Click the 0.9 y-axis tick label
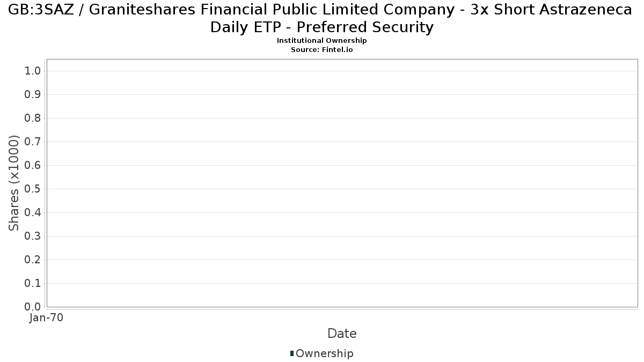644x362 pixels. [33, 95]
